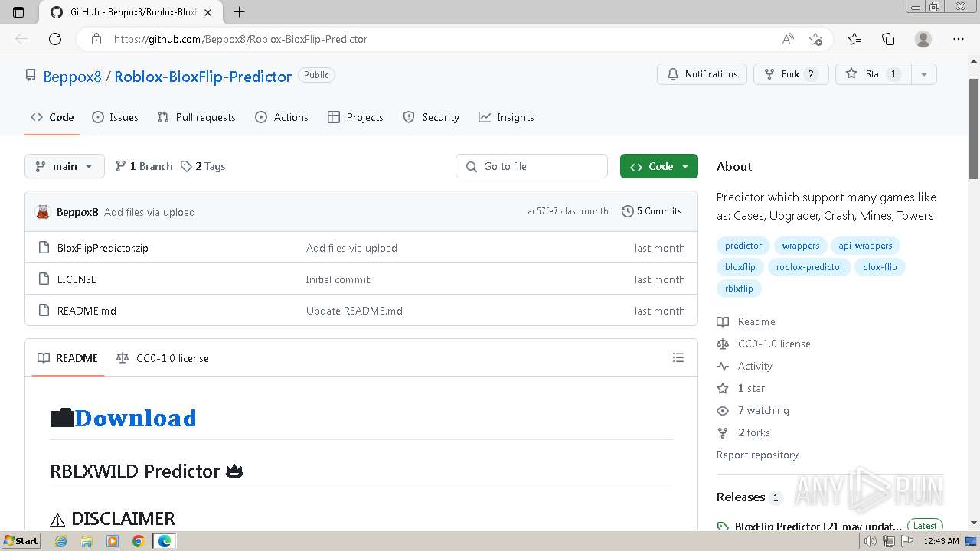Focus the Go to file search field

pos(532,166)
